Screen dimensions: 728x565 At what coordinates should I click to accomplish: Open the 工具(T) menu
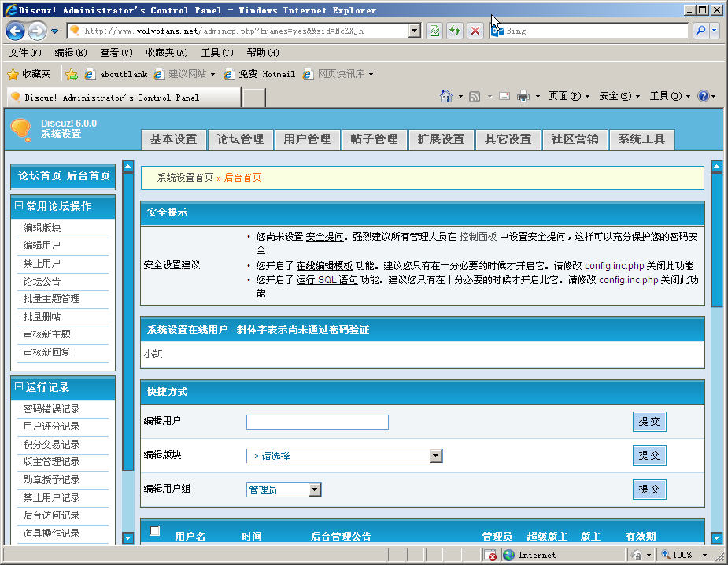pos(216,53)
